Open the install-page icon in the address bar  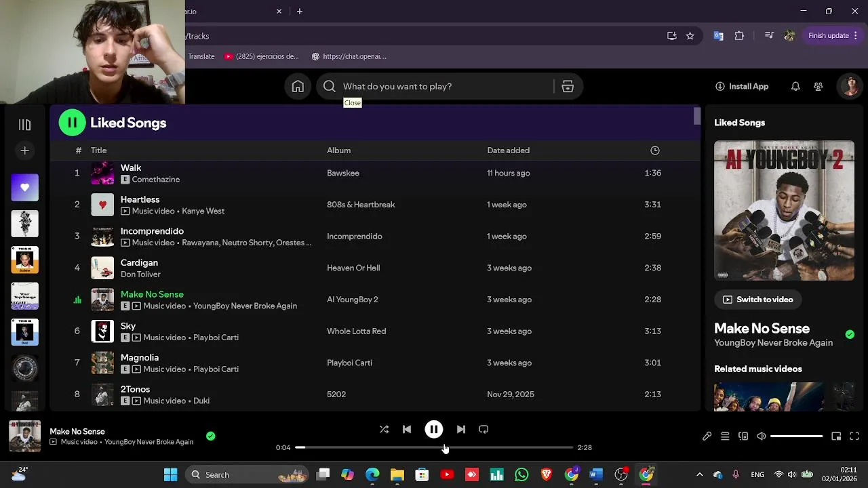(x=671, y=36)
